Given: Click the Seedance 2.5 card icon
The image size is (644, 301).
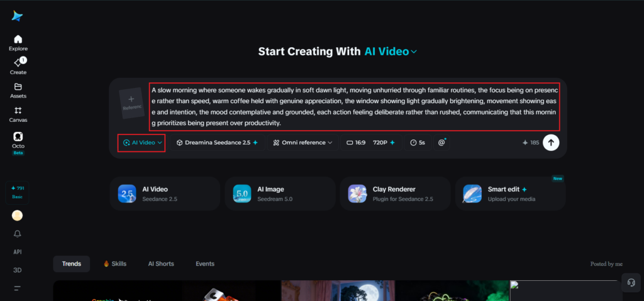Looking at the screenshot, I should [127, 194].
